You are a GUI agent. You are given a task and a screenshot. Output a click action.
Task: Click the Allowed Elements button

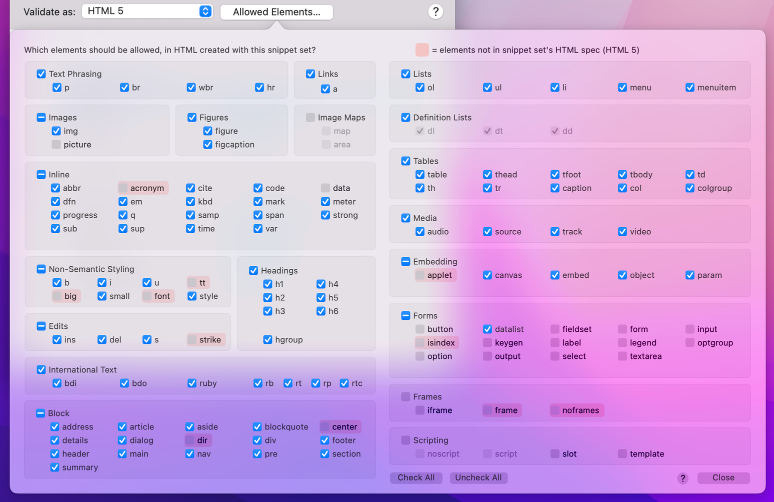pyautogui.click(x=276, y=12)
